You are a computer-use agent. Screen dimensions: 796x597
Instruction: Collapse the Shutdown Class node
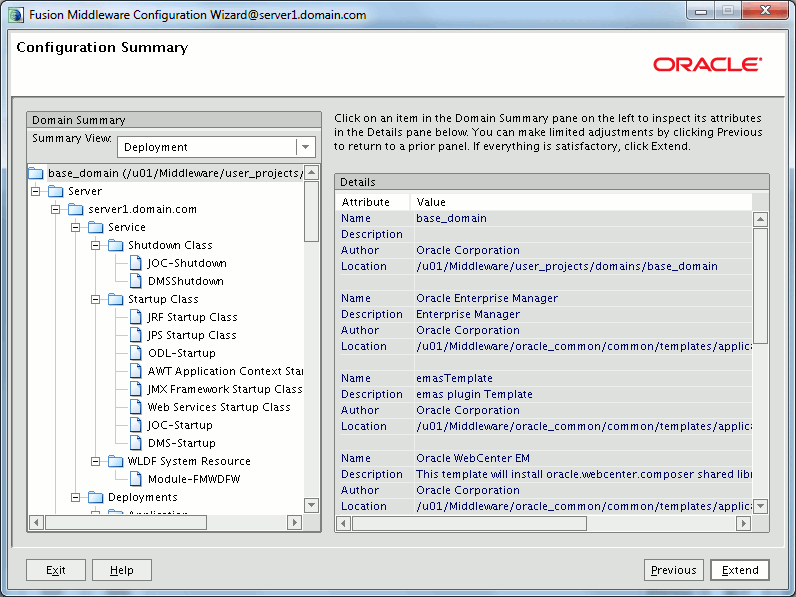point(95,245)
